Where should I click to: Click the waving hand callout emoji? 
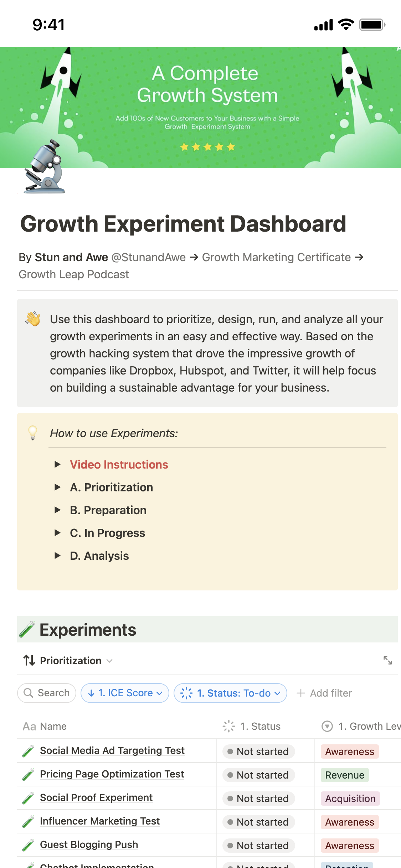[x=33, y=319]
